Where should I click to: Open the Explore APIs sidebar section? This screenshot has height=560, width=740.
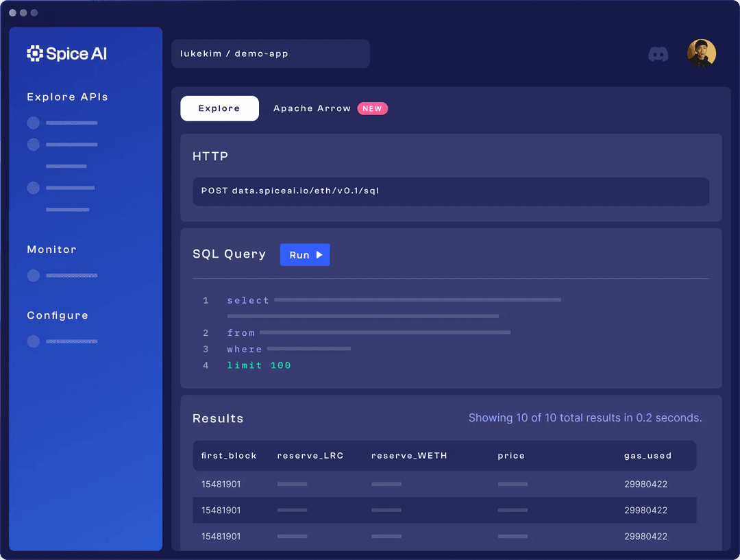pos(67,97)
